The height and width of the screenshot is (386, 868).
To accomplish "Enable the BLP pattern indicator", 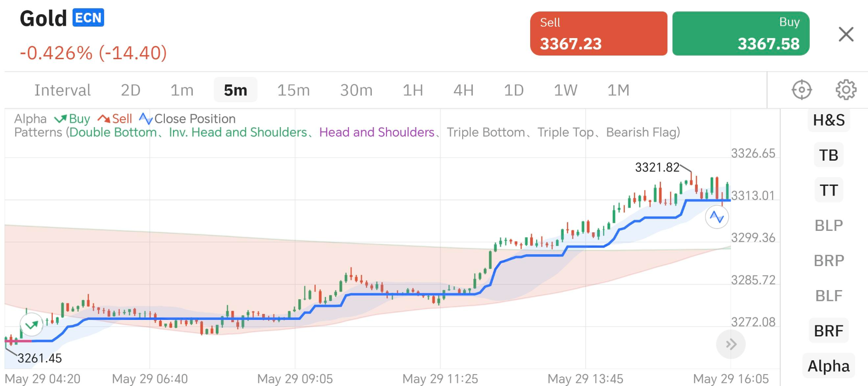I will click(829, 226).
